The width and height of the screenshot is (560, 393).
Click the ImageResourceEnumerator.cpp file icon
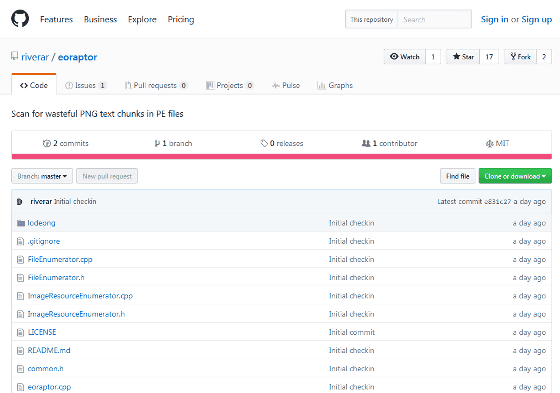20,296
